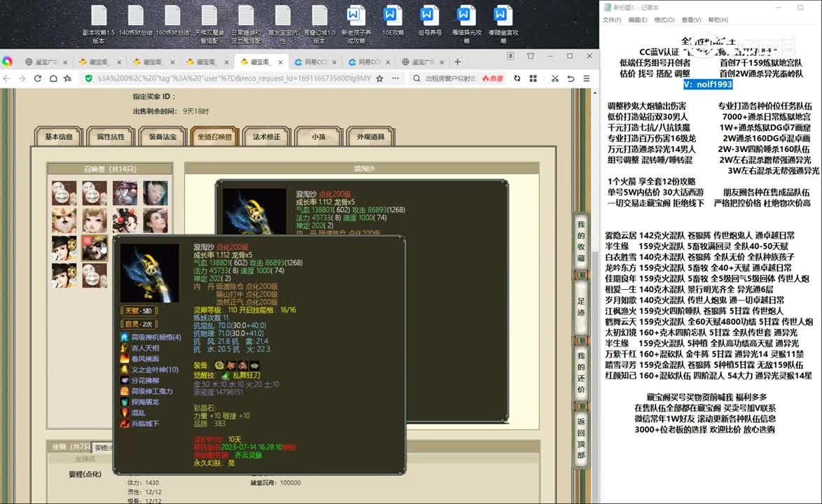Open the three-dot address bar options
Image resolution: width=822 pixels, height=504 pixels.
click(396, 78)
